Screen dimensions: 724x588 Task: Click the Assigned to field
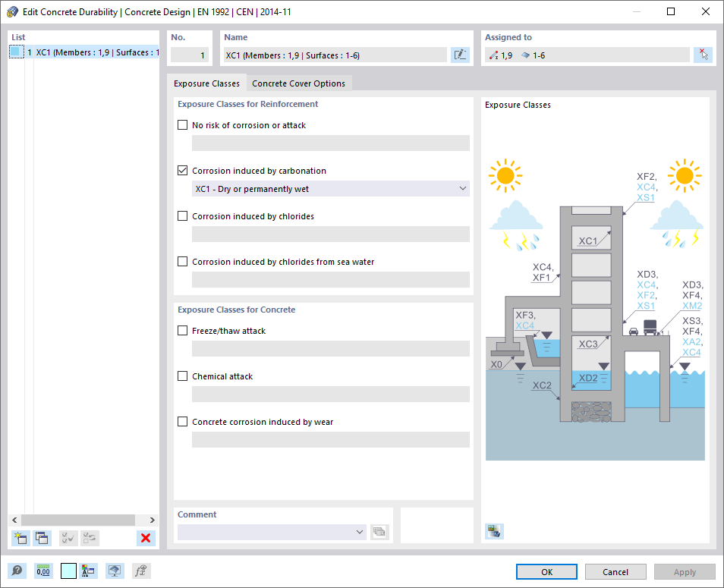[x=587, y=55]
